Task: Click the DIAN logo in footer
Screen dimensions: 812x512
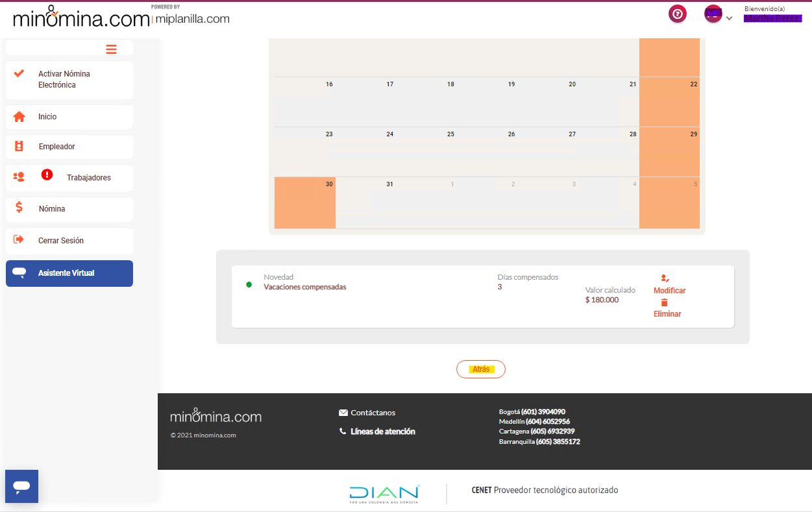Action: (384, 494)
